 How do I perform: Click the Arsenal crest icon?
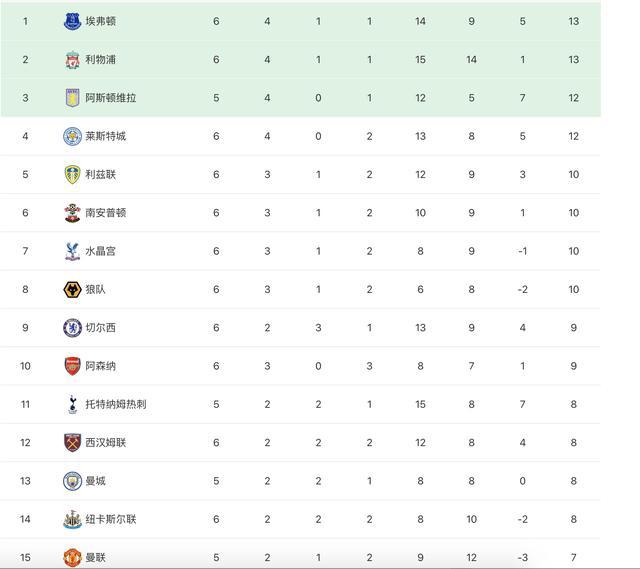click(73, 366)
